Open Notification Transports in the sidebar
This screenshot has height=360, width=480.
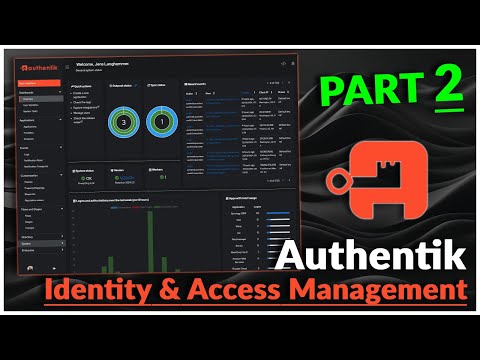tap(36, 166)
